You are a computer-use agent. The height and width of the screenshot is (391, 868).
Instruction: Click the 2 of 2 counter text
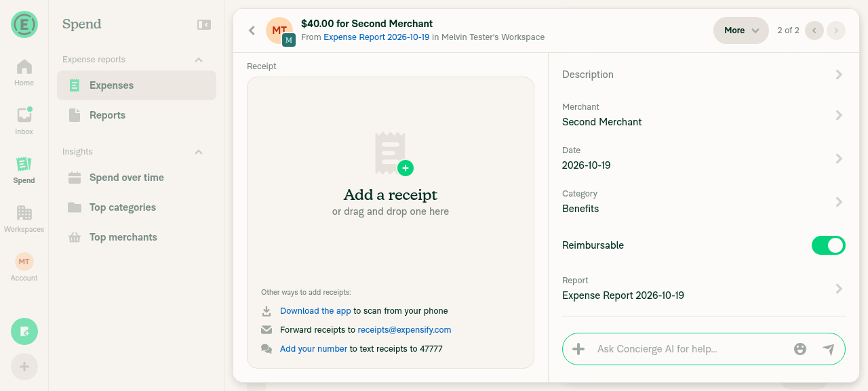coord(788,30)
